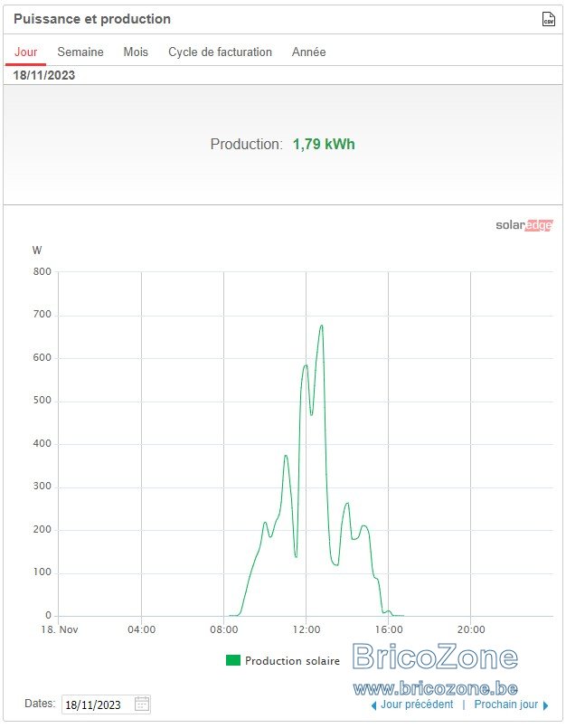Click the highest chart peak near 12:45
Screen dimensions: 566x728
321,326
